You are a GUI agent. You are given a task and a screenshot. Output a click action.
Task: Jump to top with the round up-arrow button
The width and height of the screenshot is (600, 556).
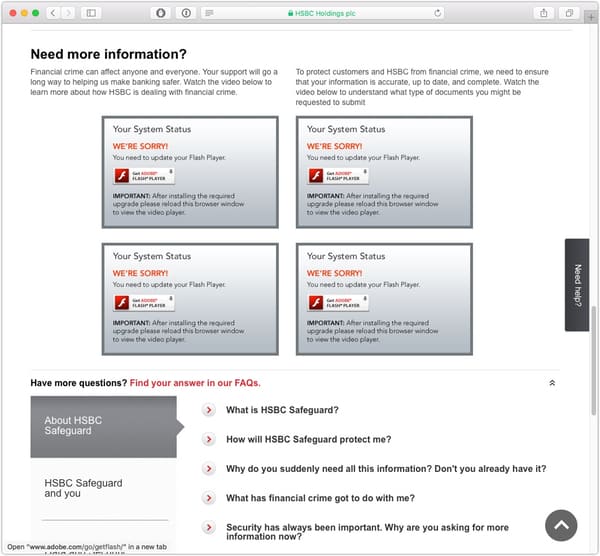[x=561, y=525]
